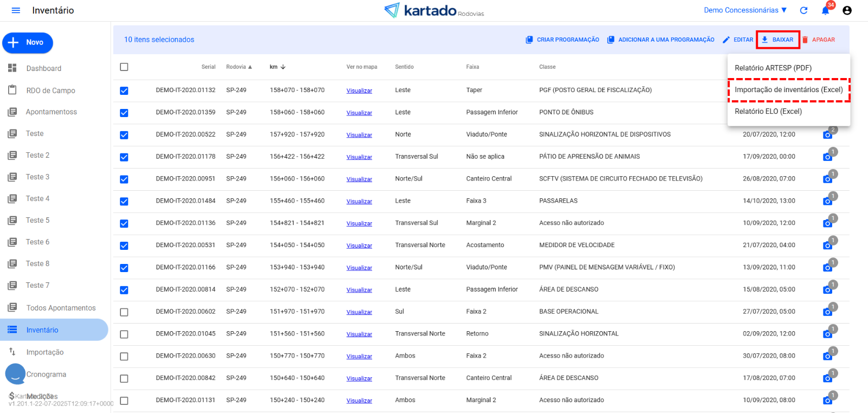The image size is (868, 413).
Task: Open the user account profile icon
Action: pyautogui.click(x=847, y=10)
